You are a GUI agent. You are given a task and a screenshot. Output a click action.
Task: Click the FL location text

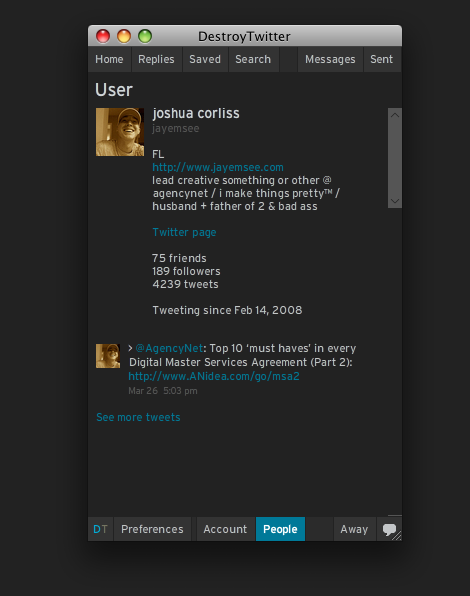[x=158, y=154]
